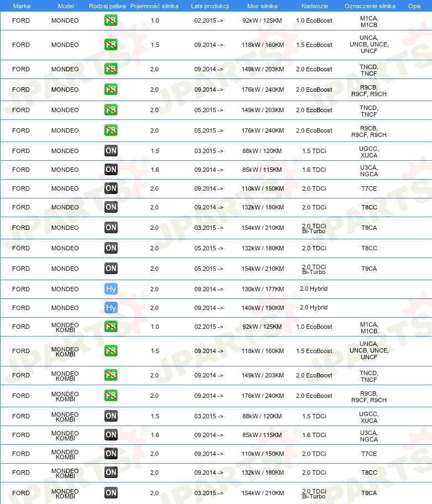
Task: Click petrol icon in Mondeo 1.0 92kW row
Action: point(111,20)
